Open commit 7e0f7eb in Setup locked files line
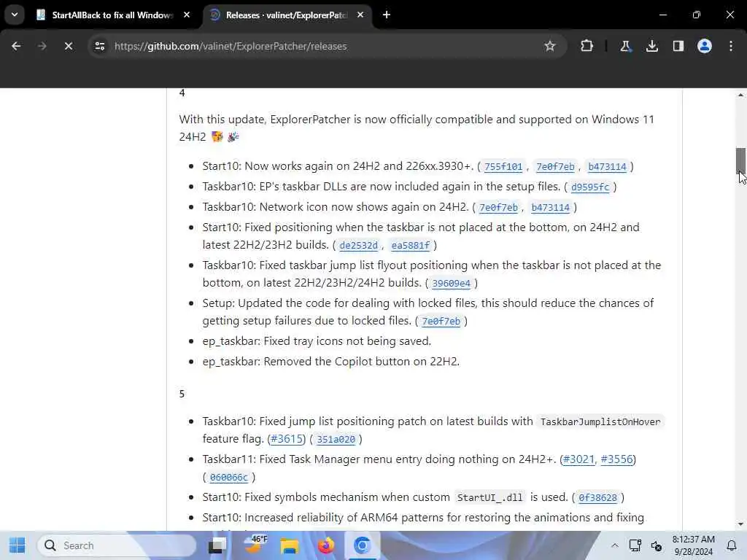747x560 pixels. (441, 322)
